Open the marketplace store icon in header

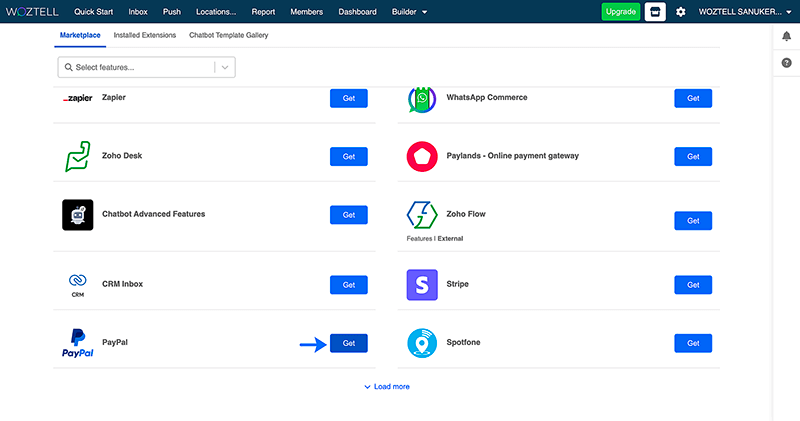[655, 12]
